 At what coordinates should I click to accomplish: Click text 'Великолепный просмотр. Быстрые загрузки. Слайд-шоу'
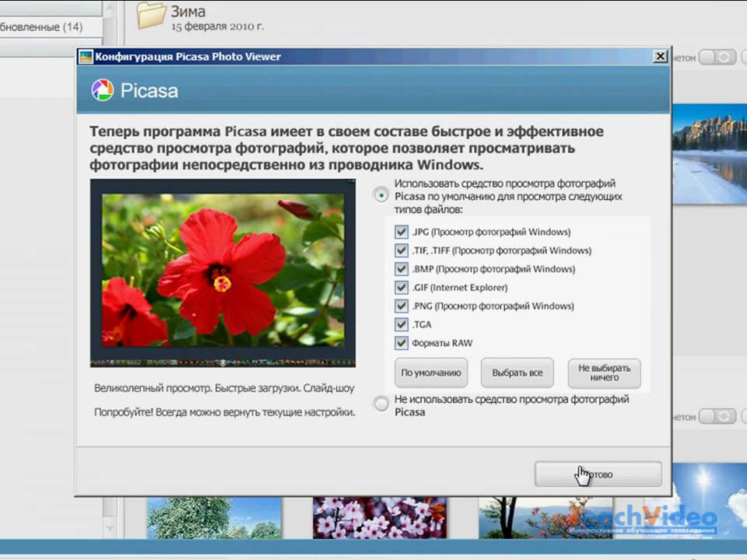pyautogui.click(x=224, y=388)
